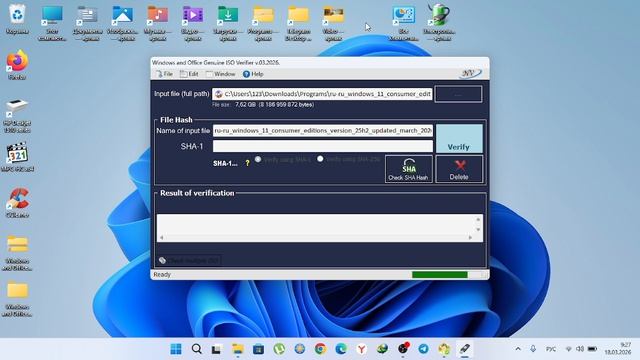Click the taskbar Search magnifier icon
The height and width of the screenshot is (360, 640).
(x=197, y=349)
